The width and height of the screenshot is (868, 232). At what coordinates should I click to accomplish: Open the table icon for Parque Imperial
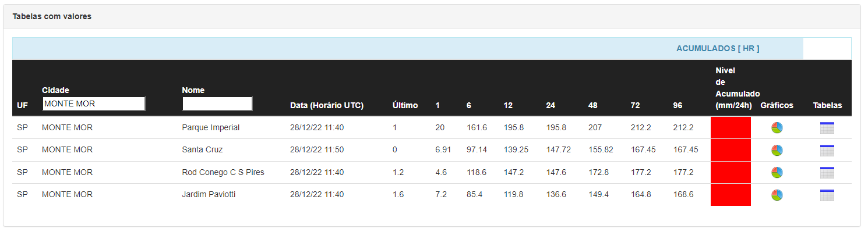[827, 128]
